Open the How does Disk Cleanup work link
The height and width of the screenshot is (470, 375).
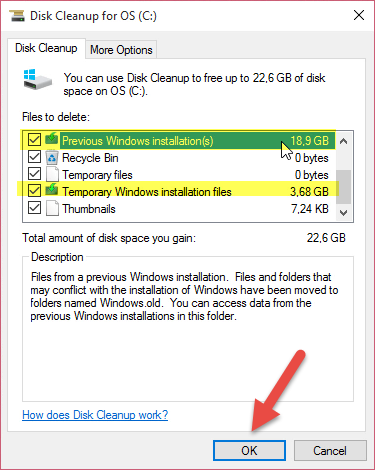coord(95,415)
